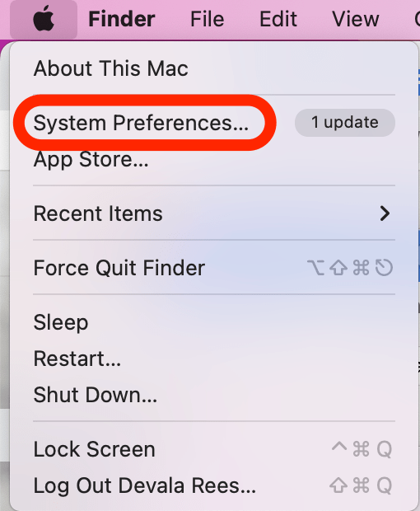Screen dimensions: 420x511
Task: Select the Recent Items entry
Action: pos(214,213)
